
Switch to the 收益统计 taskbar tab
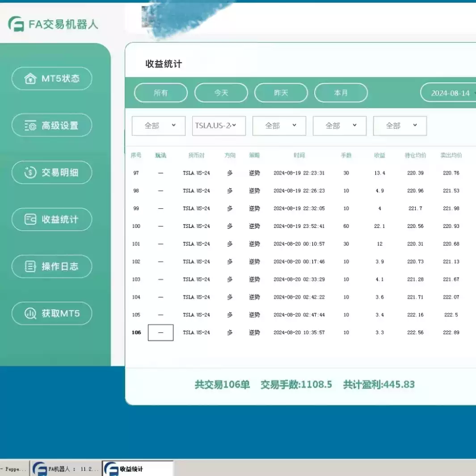(139, 468)
